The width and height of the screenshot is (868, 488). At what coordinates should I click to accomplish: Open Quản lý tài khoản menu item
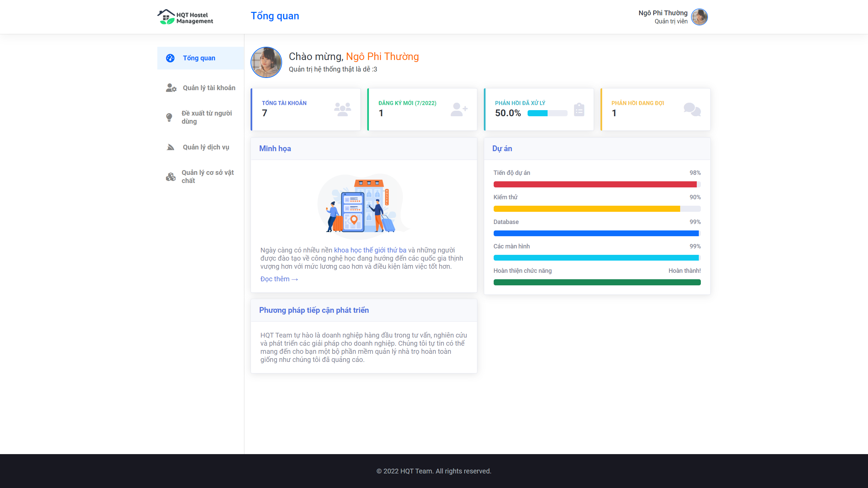(209, 88)
